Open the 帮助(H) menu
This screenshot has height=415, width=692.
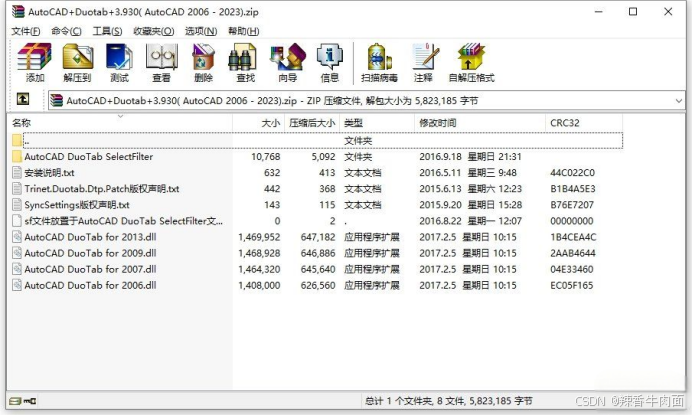coord(243,31)
